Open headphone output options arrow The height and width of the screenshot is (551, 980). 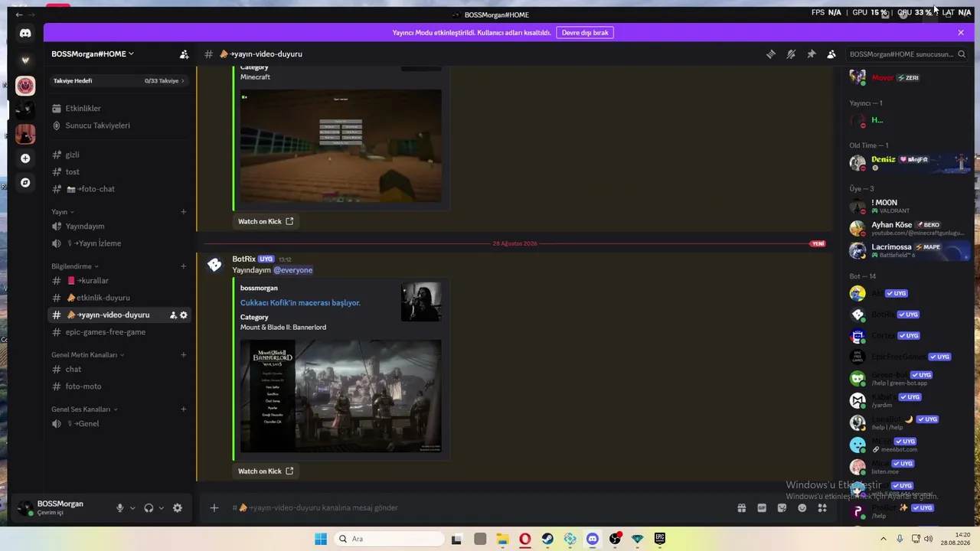[x=161, y=508]
